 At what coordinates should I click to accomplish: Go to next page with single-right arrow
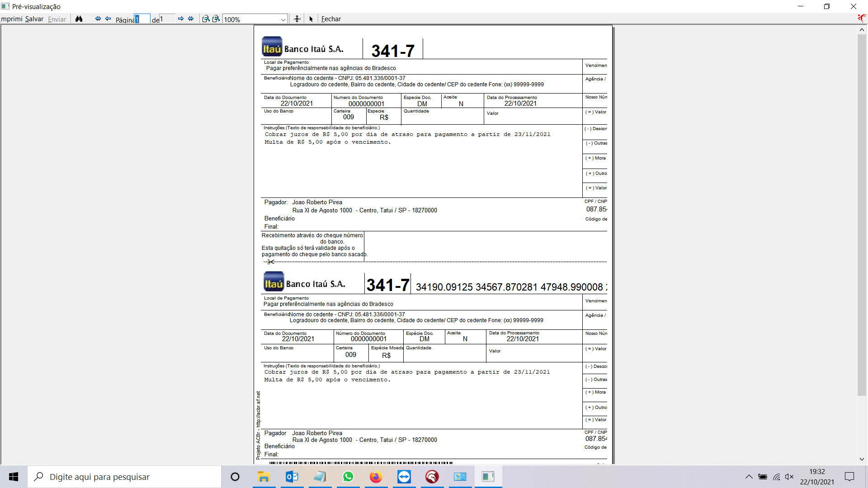[x=181, y=19]
